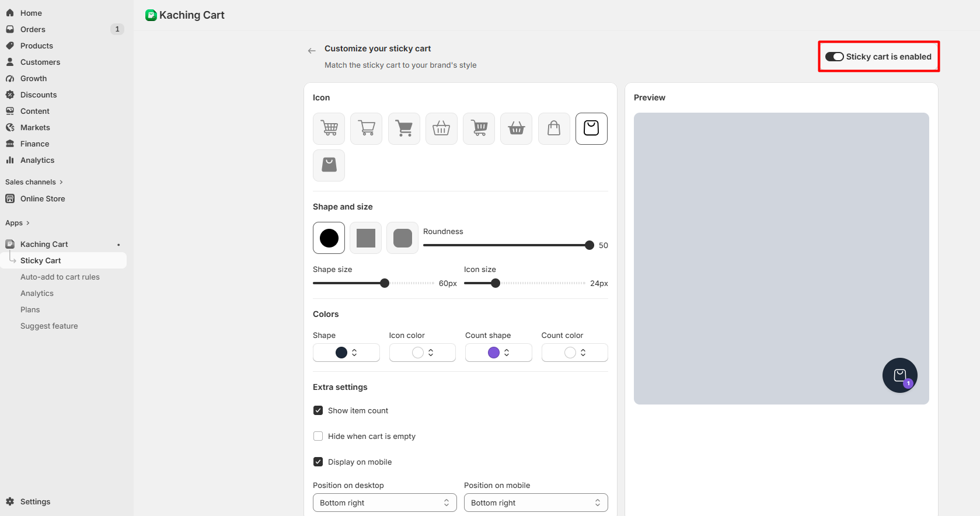Select the outline shopping bag with handle
Screen dimensions: 980x516
coord(554,128)
